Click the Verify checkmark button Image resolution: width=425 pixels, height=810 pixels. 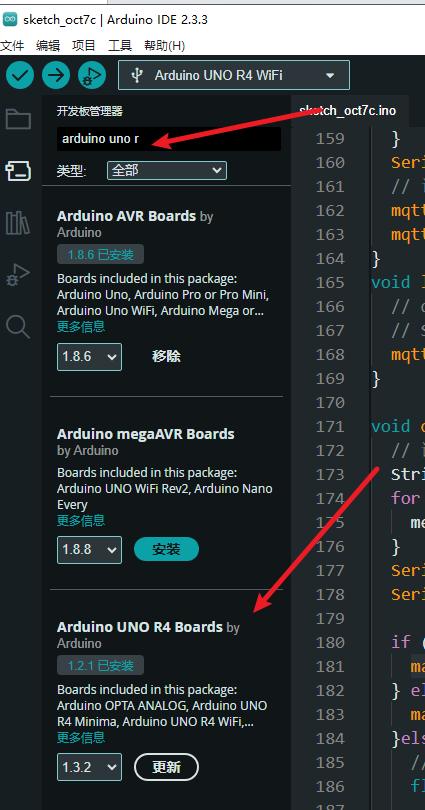pyautogui.click(x=20, y=75)
